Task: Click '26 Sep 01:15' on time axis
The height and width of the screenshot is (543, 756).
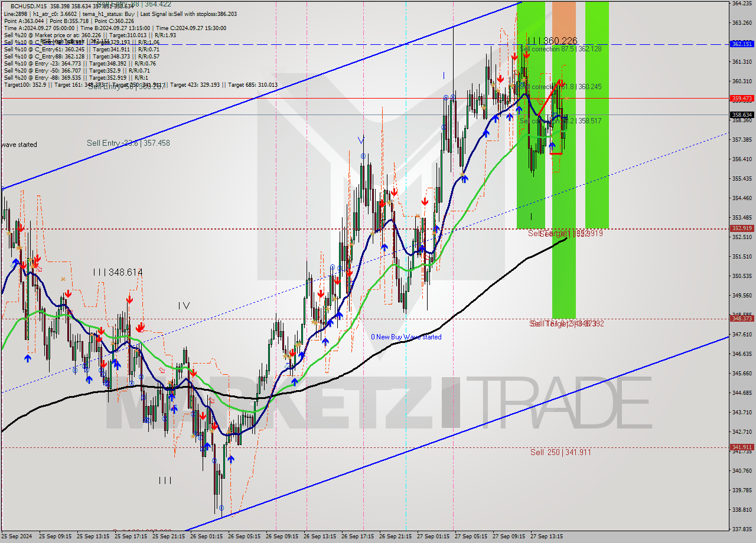Action: tap(207, 537)
